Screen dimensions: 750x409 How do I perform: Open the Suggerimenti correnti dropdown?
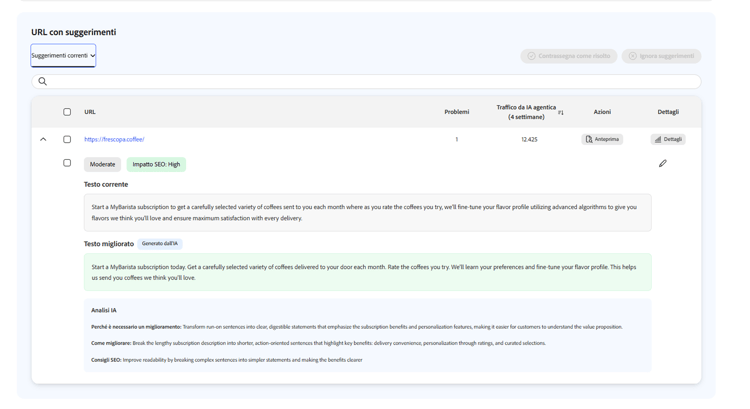(x=63, y=55)
